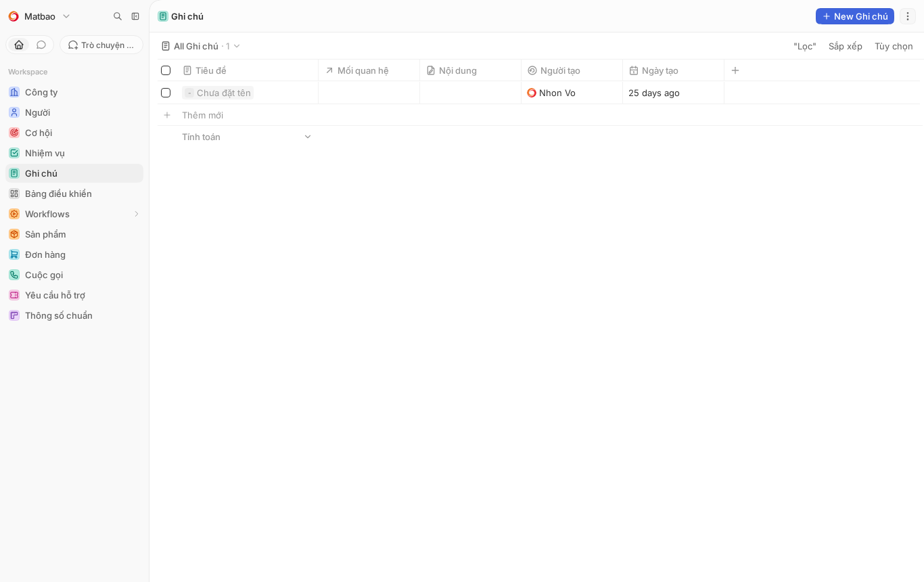The height and width of the screenshot is (582, 924).
Task: Open the Nội dung column header
Action: [x=471, y=70]
